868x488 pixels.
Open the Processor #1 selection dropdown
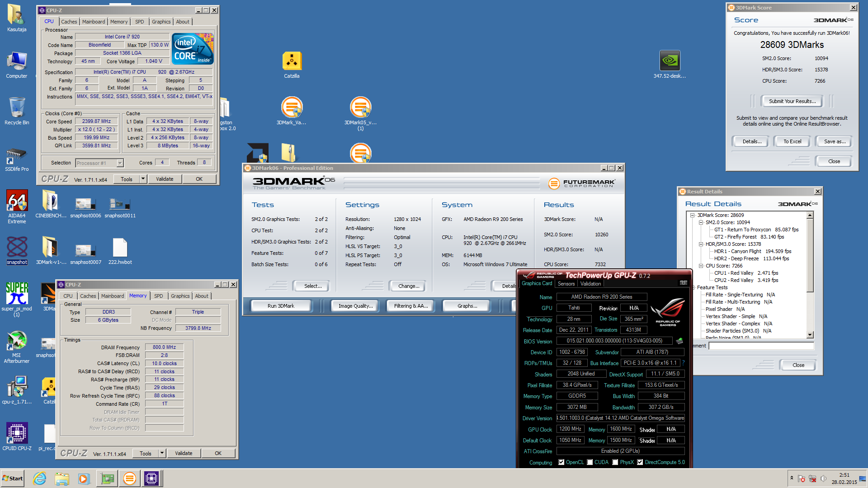coord(120,163)
